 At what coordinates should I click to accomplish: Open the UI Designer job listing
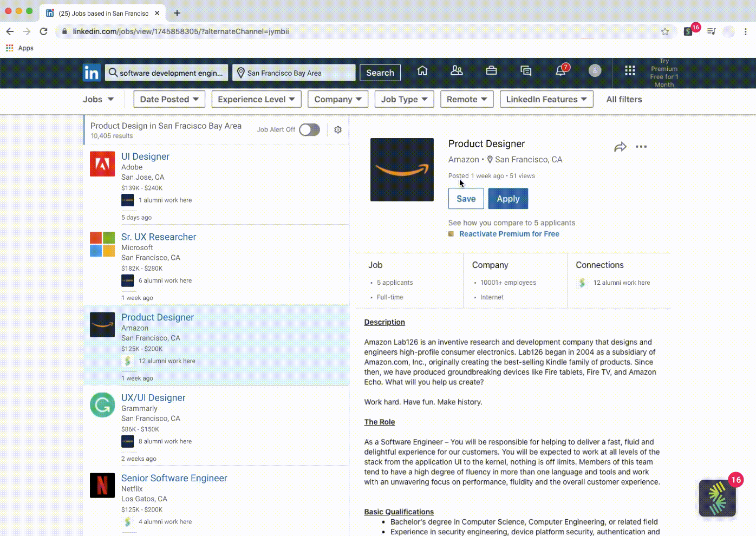145,156
